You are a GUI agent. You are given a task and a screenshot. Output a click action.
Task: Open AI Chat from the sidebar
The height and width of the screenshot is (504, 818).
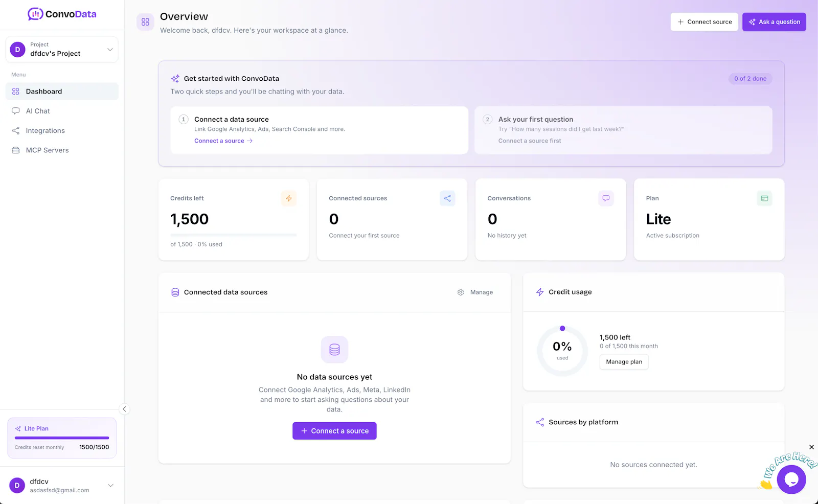pyautogui.click(x=62, y=111)
